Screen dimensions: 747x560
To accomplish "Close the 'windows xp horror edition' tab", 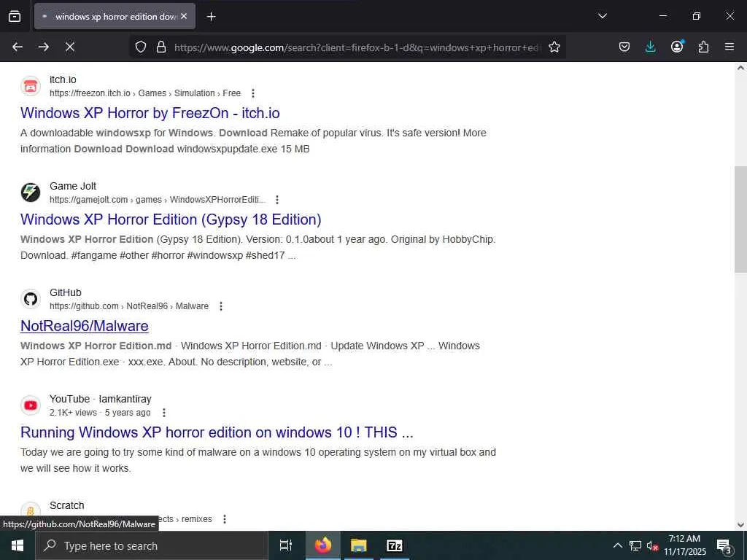I will pyautogui.click(x=184, y=16).
